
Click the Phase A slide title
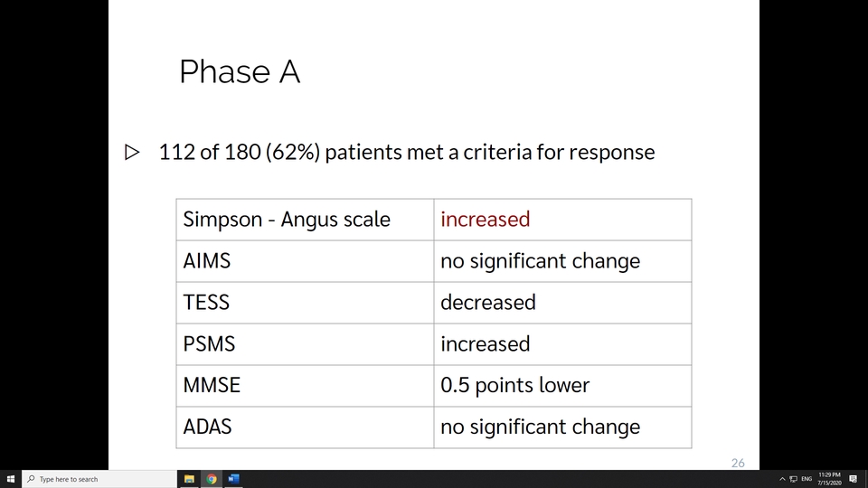pyautogui.click(x=240, y=71)
